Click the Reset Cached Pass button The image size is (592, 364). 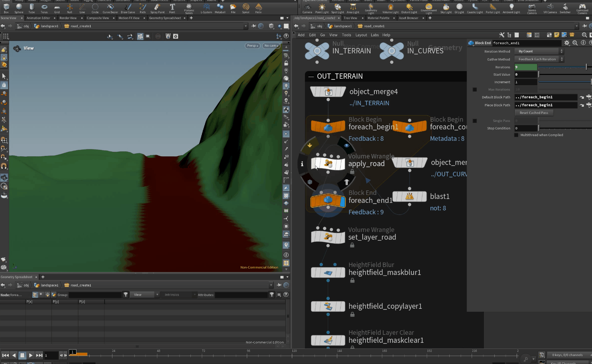click(534, 113)
